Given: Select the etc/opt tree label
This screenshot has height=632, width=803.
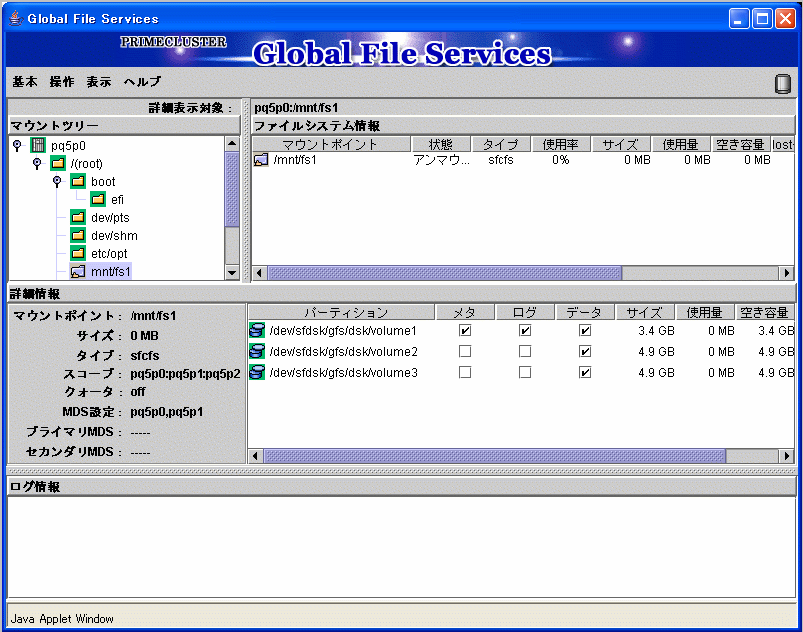Looking at the screenshot, I should 109,254.
